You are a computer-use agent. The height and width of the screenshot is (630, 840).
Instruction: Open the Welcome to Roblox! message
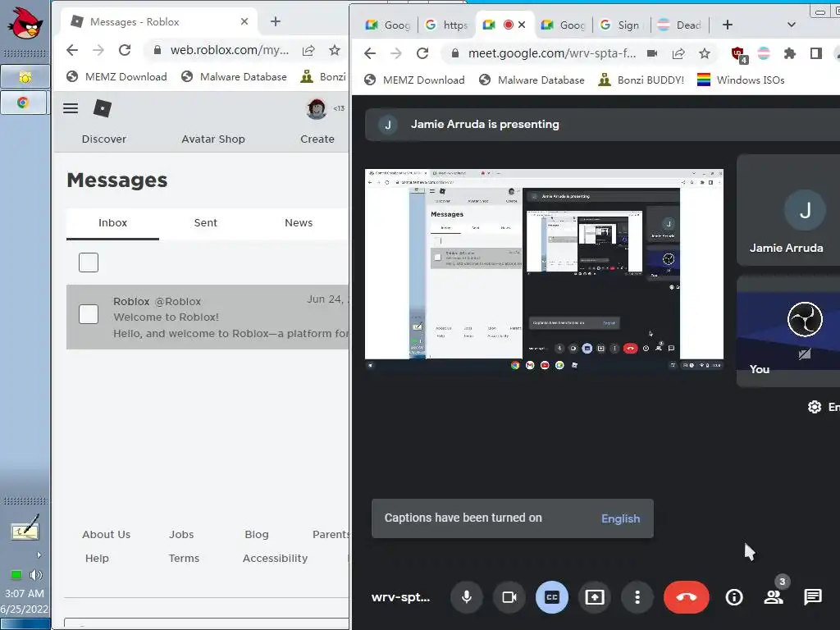tap(208, 317)
